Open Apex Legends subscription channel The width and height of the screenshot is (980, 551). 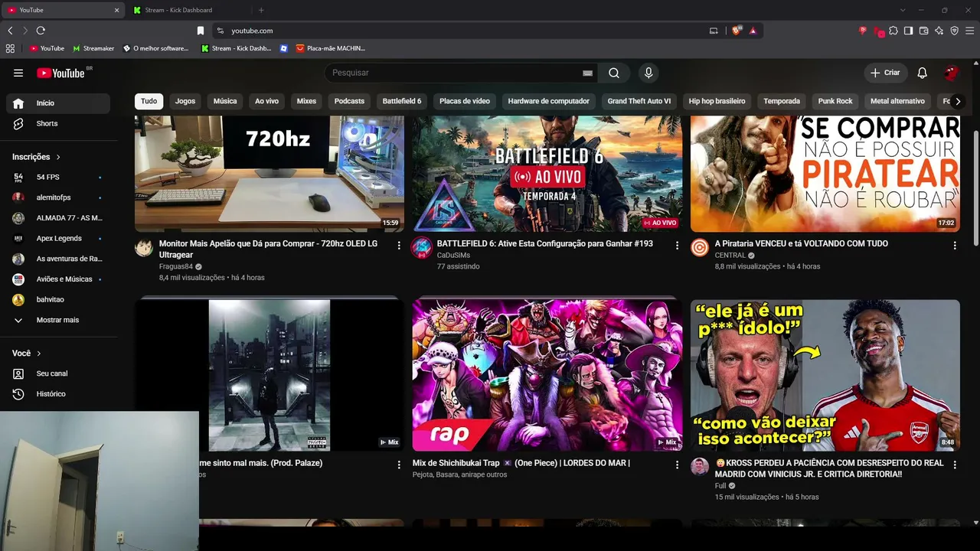coord(58,238)
